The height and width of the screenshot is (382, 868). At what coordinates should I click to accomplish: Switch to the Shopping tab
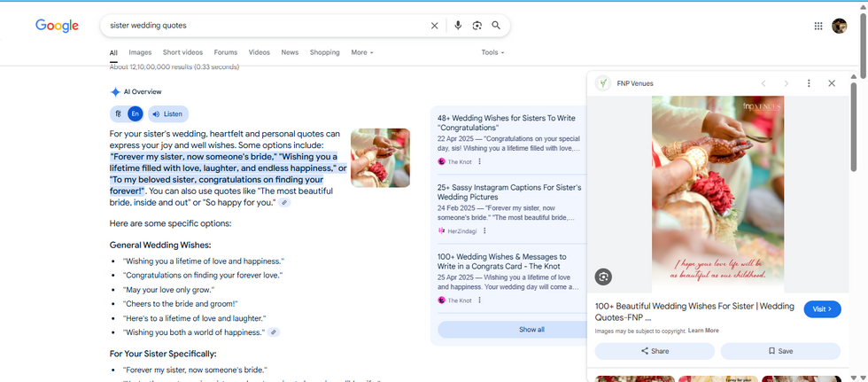point(324,52)
